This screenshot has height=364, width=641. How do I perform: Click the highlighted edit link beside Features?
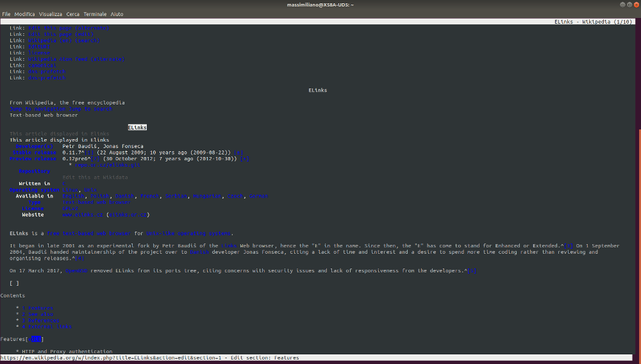click(x=36, y=339)
